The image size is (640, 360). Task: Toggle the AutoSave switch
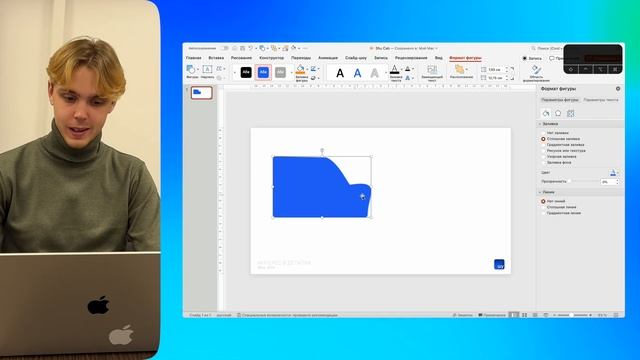pos(224,48)
